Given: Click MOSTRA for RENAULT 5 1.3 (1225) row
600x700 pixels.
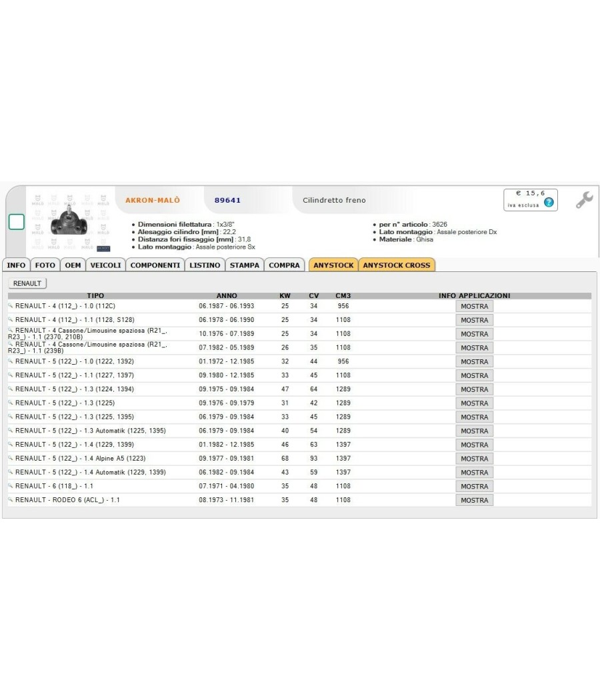Looking at the screenshot, I should pos(474,403).
